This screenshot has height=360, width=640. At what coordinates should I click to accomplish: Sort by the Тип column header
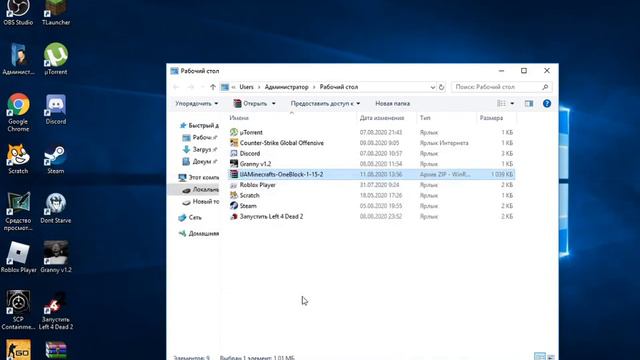pos(447,118)
